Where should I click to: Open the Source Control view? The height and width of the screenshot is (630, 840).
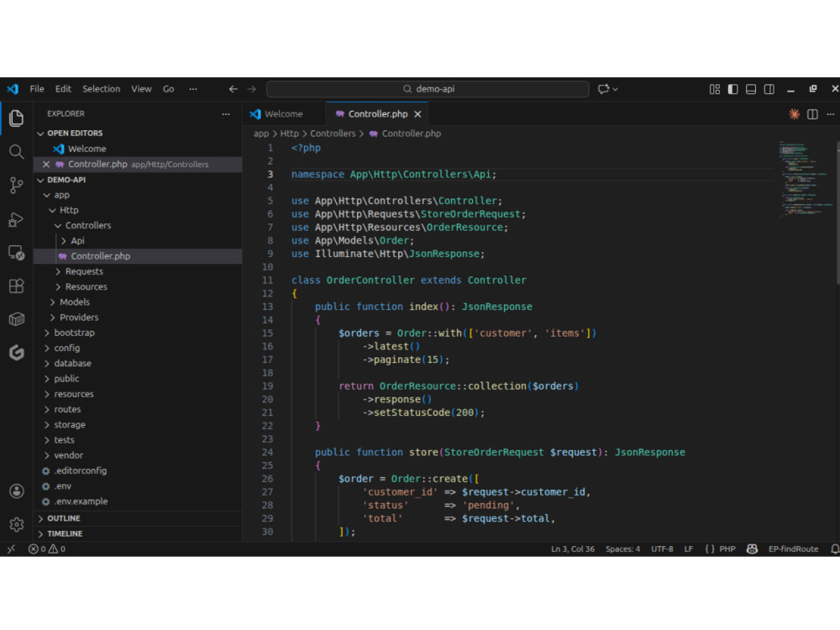click(16, 186)
